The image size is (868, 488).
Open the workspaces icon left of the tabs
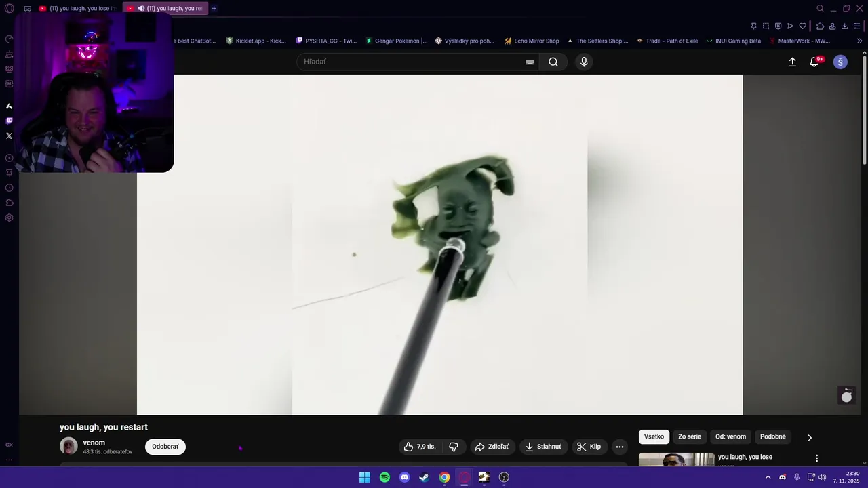27,8
